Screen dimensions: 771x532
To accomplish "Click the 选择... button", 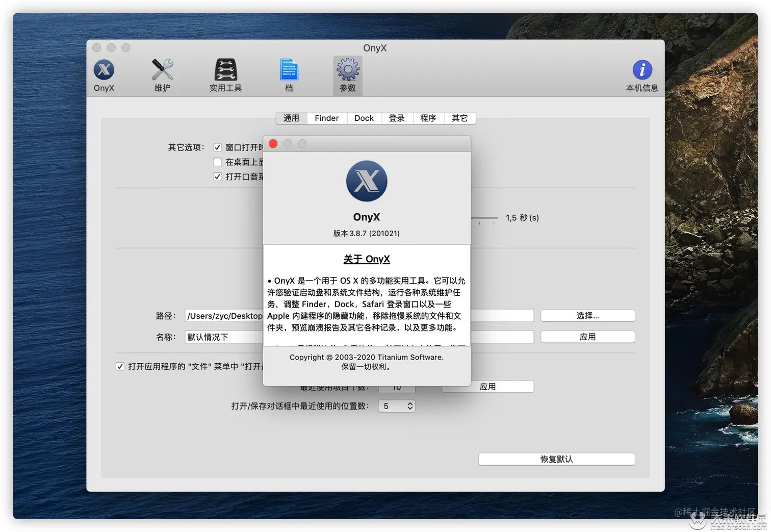I will (x=588, y=316).
